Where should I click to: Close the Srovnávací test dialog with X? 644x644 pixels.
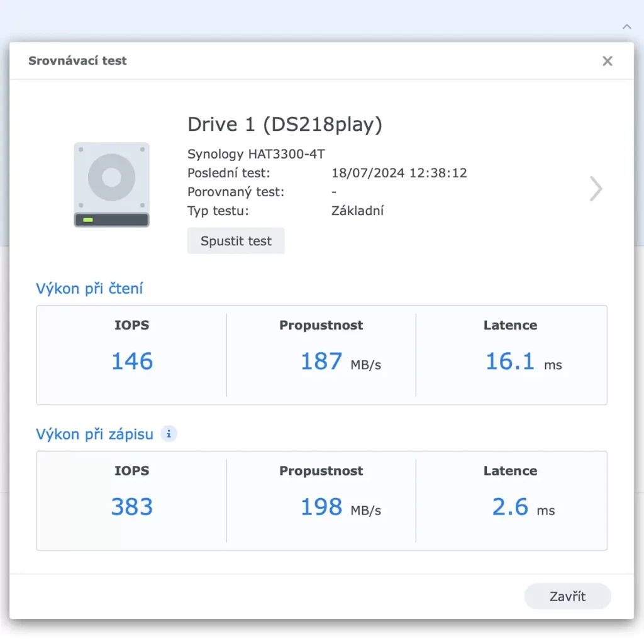coord(607,61)
